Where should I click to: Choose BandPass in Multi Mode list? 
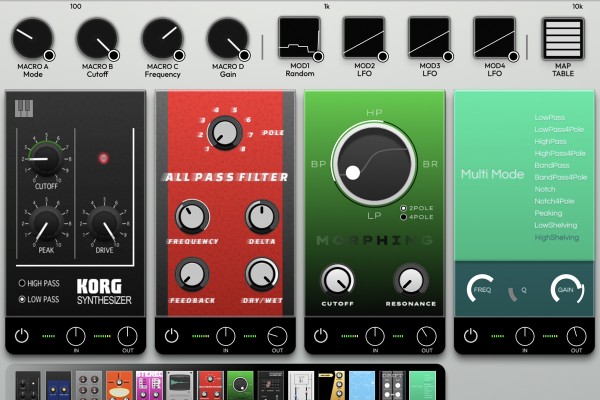553,165
